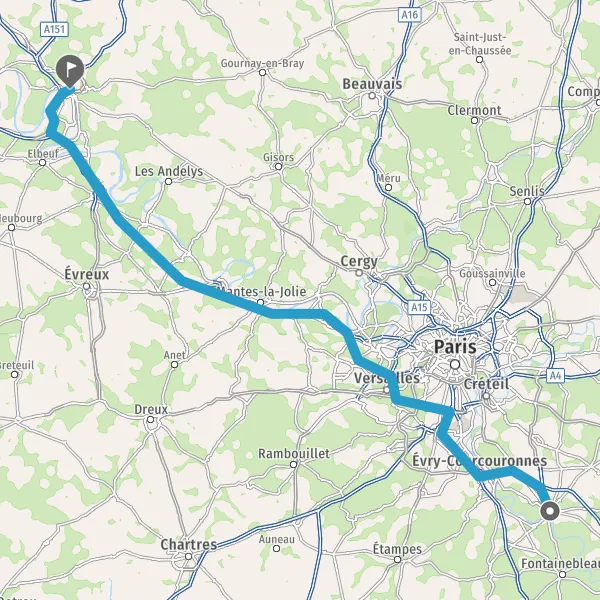This screenshot has width=600, height=600.
Task: Select the Étampes town label
Action: (x=397, y=549)
